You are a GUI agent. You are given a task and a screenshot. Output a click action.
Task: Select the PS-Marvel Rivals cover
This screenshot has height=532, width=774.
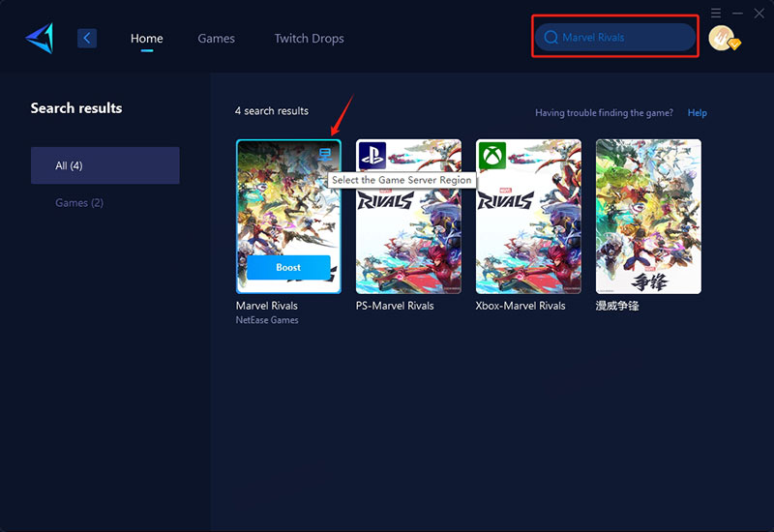click(x=408, y=217)
